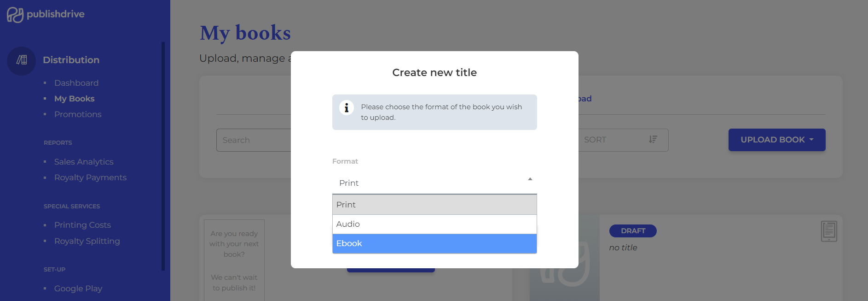Open the Upload Book dropdown button
This screenshot has height=301, width=868.
pos(776,140)
